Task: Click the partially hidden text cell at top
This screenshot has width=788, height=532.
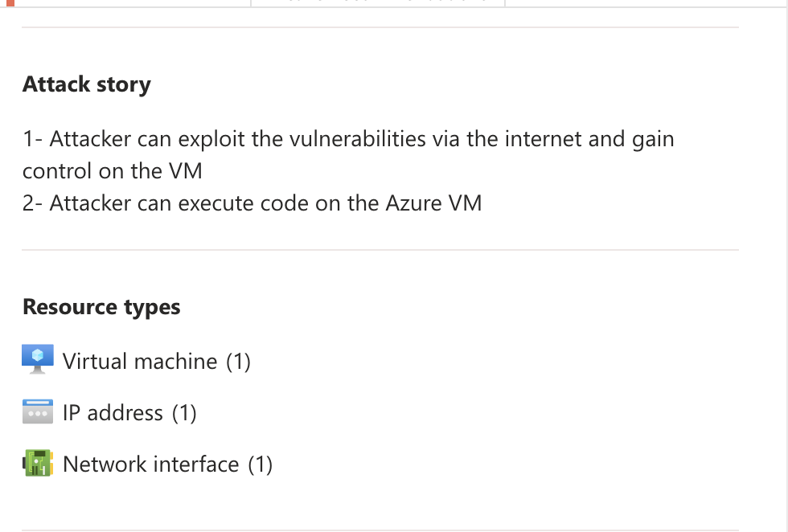Action: 378,2
